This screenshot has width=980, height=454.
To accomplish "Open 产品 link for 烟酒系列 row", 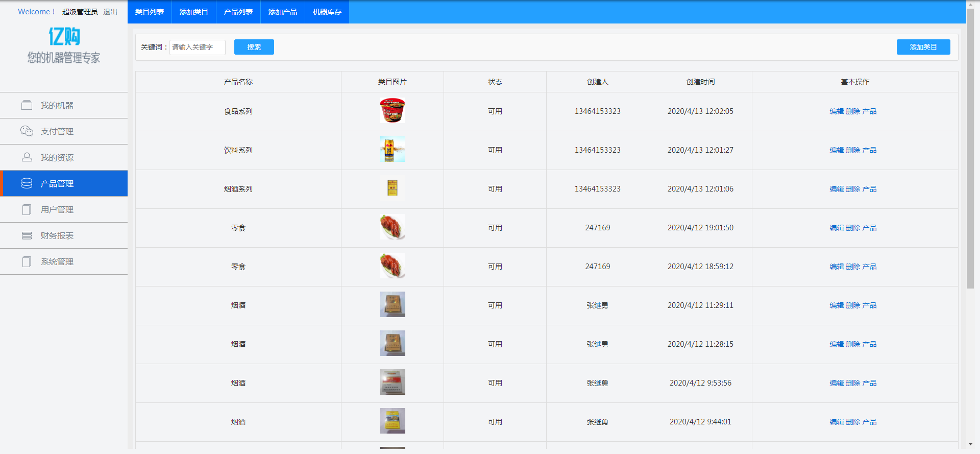I will [x=869, y=189].
